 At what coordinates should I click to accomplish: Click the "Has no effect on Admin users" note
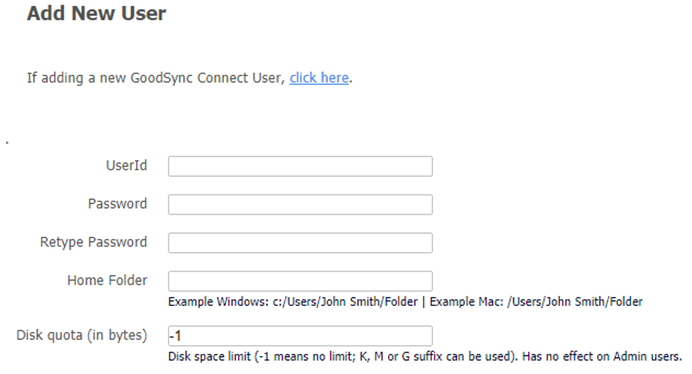[602, 356]
